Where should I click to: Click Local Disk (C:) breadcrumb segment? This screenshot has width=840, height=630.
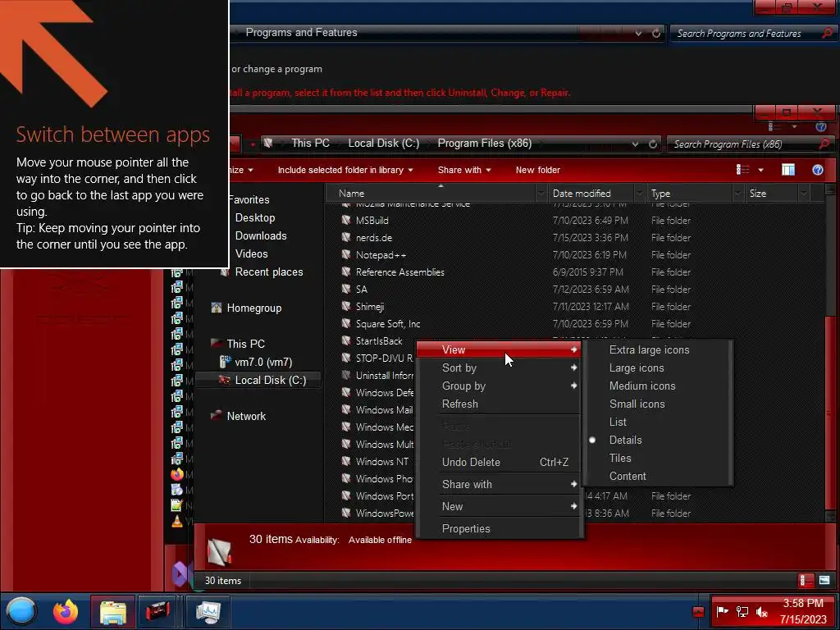pos(384,143)
